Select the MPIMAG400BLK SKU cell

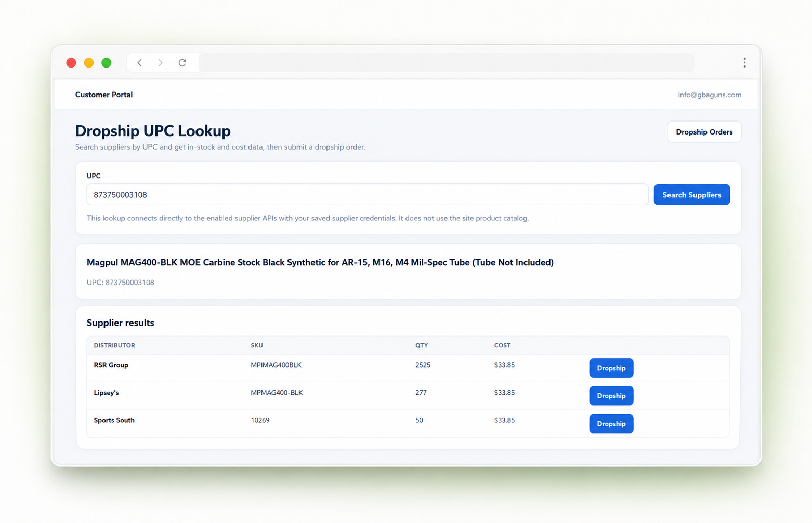tap(276, 365)
